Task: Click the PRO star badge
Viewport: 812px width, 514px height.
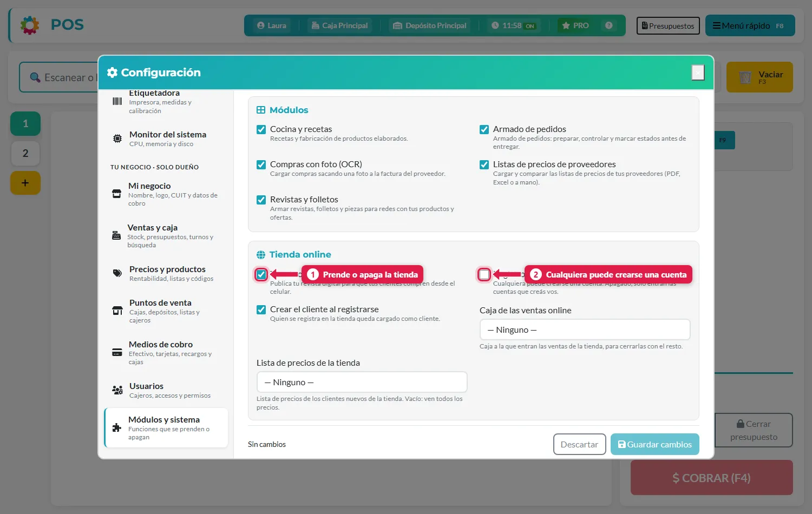Action: 575,25
